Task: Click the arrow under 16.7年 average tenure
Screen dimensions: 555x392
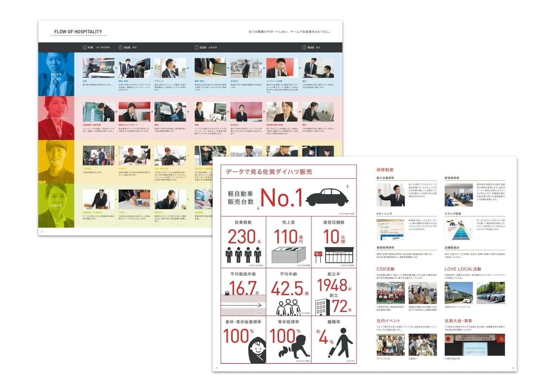Action: 241,305
